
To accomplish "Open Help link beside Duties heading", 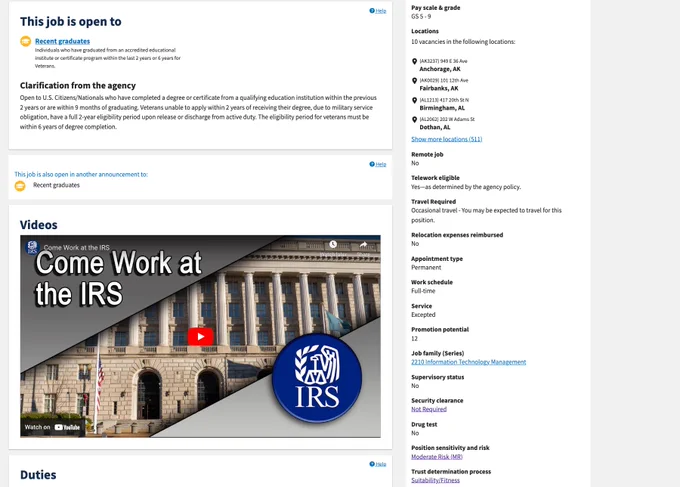I will tap(378, 464).
